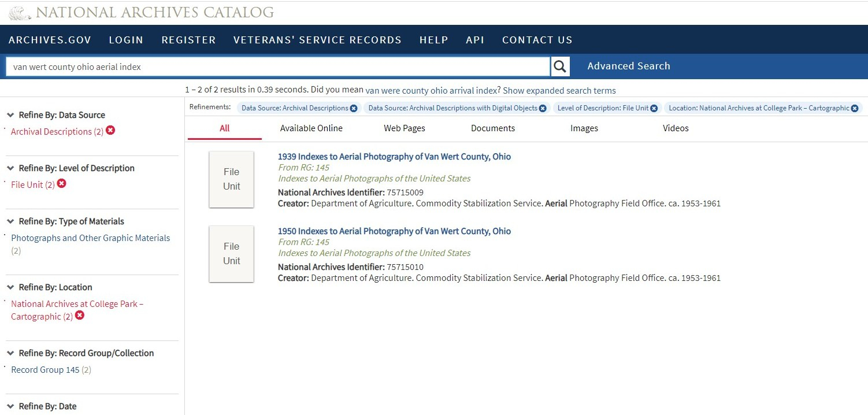Open File Unit thumbnail of 1950 result
868x415 pixels.
[x=231, y=254]
